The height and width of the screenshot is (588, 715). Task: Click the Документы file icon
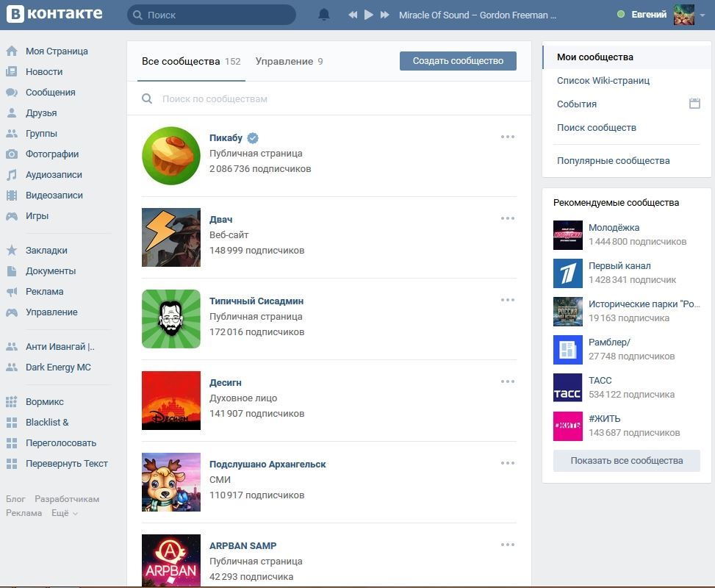pos(12,271)
